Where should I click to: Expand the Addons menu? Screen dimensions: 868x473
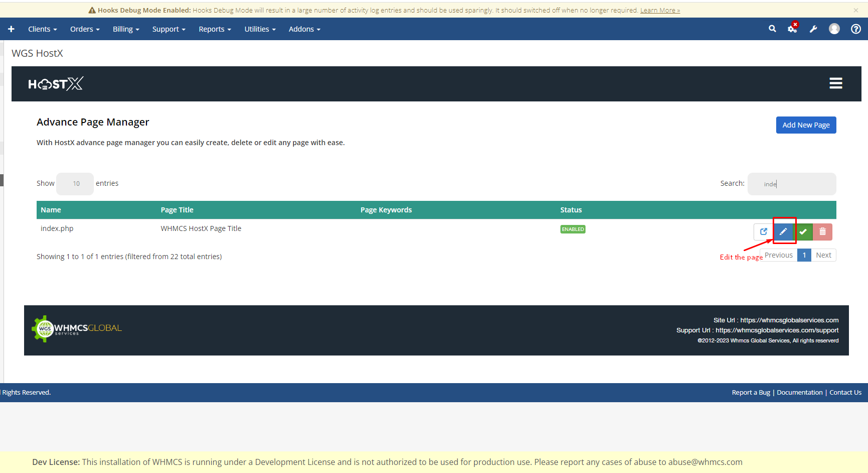pos(305,29)
